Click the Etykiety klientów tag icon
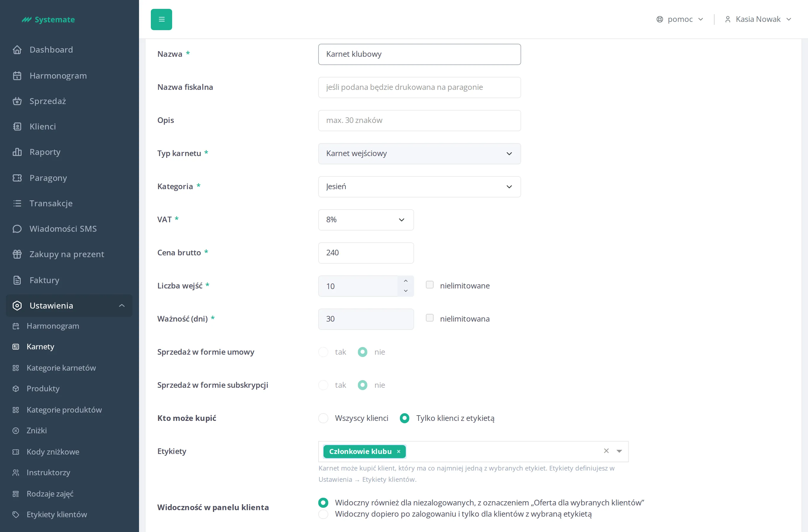 16,515
